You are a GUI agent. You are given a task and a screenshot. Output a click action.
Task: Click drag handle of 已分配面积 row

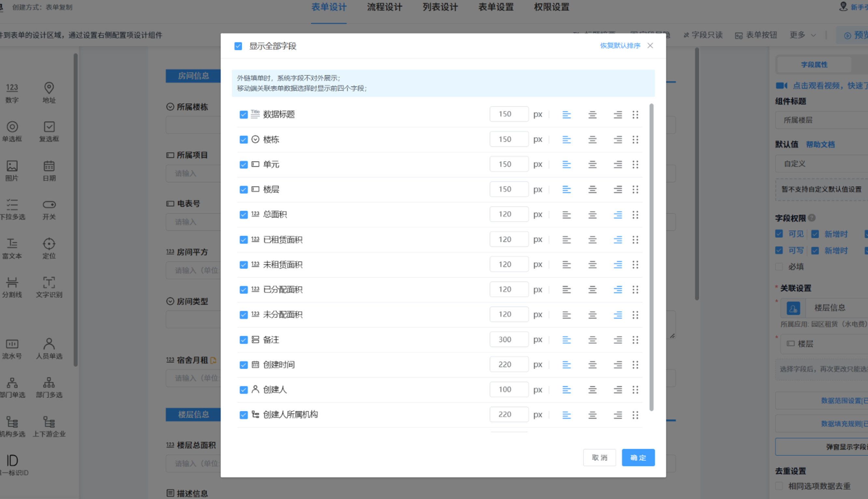tap(635, 290)
